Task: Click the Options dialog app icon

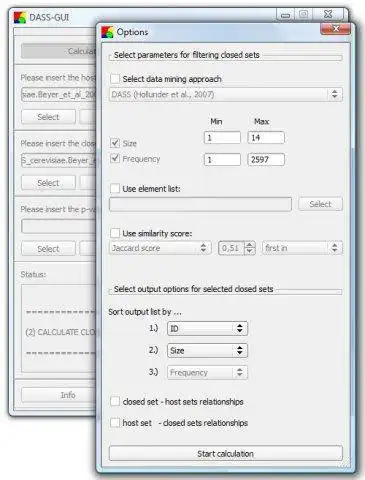Action: pos(107,32)
